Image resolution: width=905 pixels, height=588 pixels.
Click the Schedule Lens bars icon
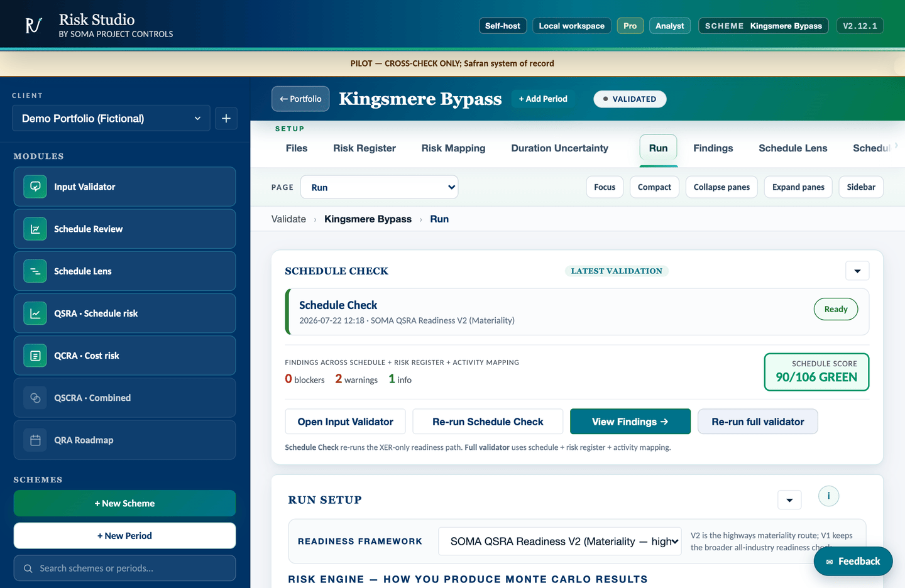click(35, 271)
